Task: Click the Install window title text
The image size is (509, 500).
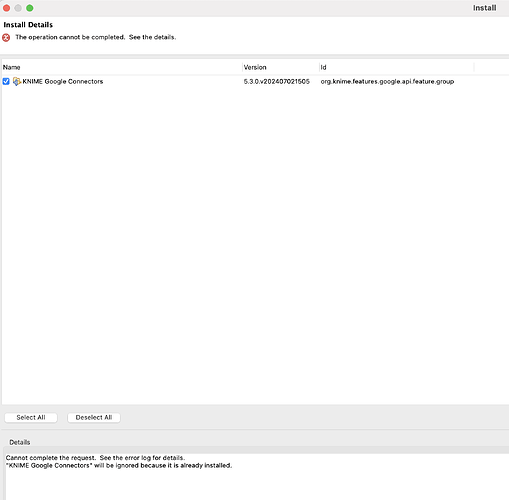Action: point(484,8)
